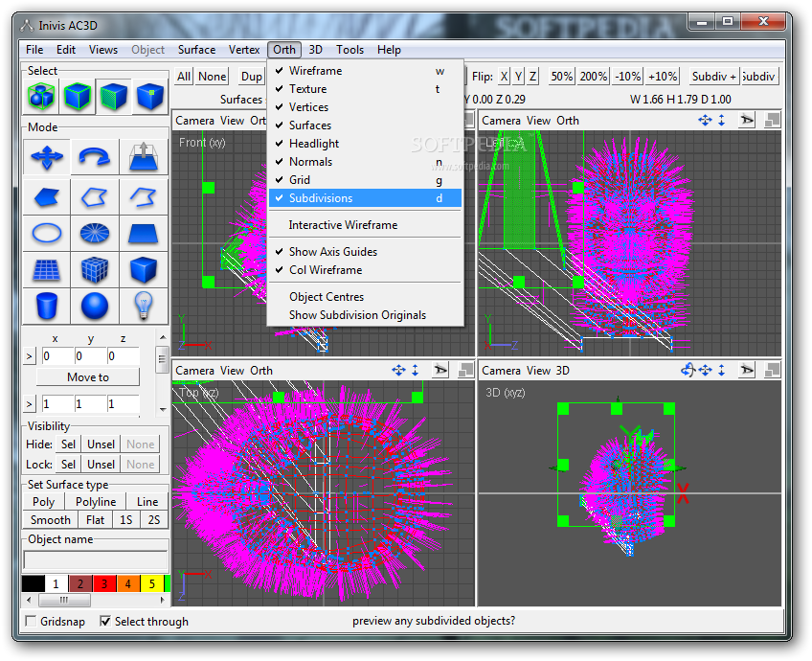Open Orth menu in Top viewport header

(x=261, y=371)
